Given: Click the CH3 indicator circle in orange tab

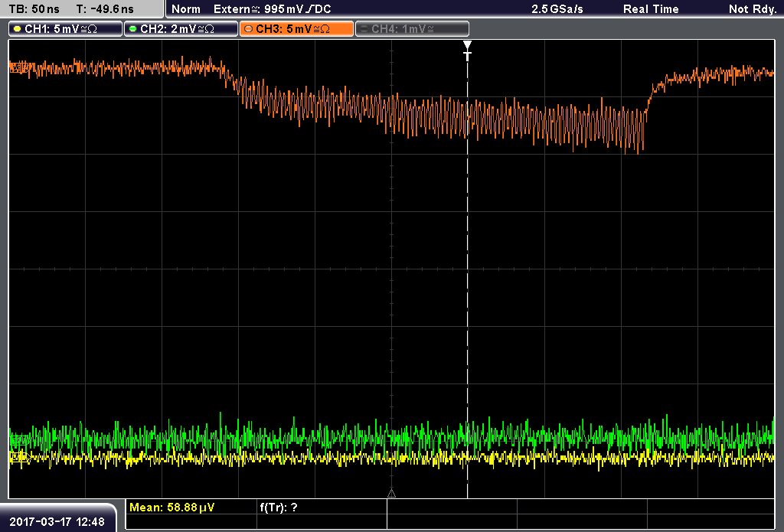Looking at the screenshot, I should tap(248, 29).
